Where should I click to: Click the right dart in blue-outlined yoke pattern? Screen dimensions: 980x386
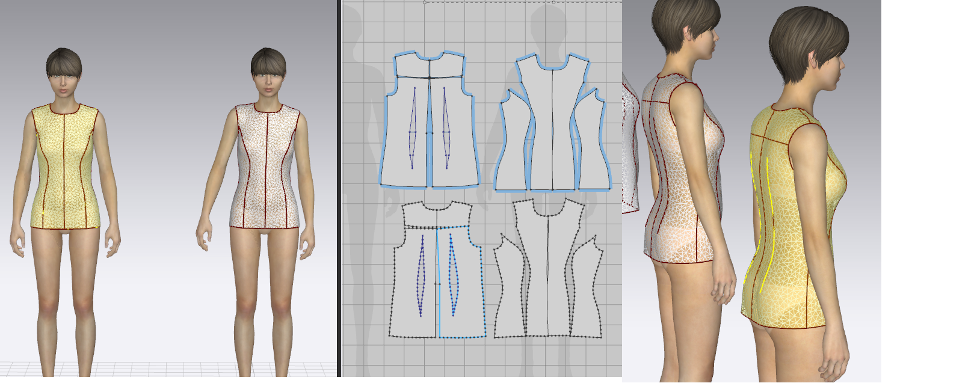coord(446,127)
